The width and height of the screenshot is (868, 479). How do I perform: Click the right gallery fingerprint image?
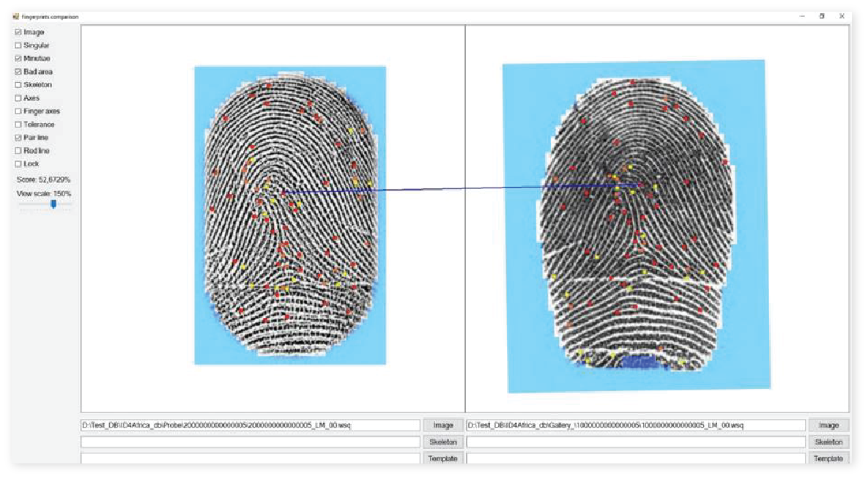(x=637, y=226)
